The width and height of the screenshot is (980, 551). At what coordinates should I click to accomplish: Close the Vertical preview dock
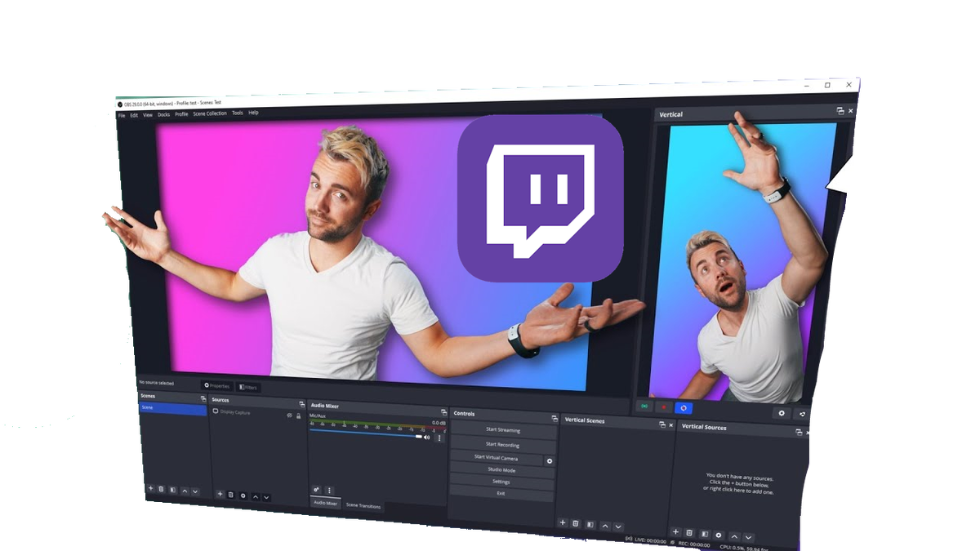[850, 110]
